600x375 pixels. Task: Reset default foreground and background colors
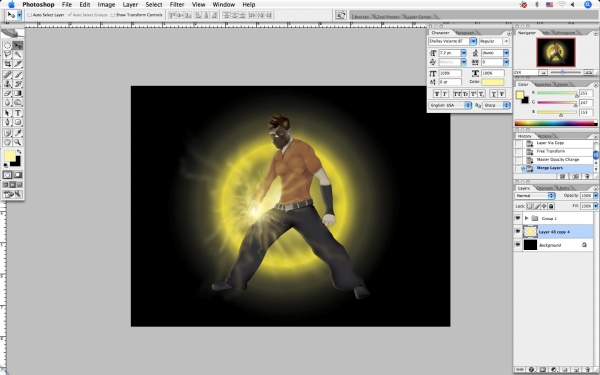tap(6, 165)
